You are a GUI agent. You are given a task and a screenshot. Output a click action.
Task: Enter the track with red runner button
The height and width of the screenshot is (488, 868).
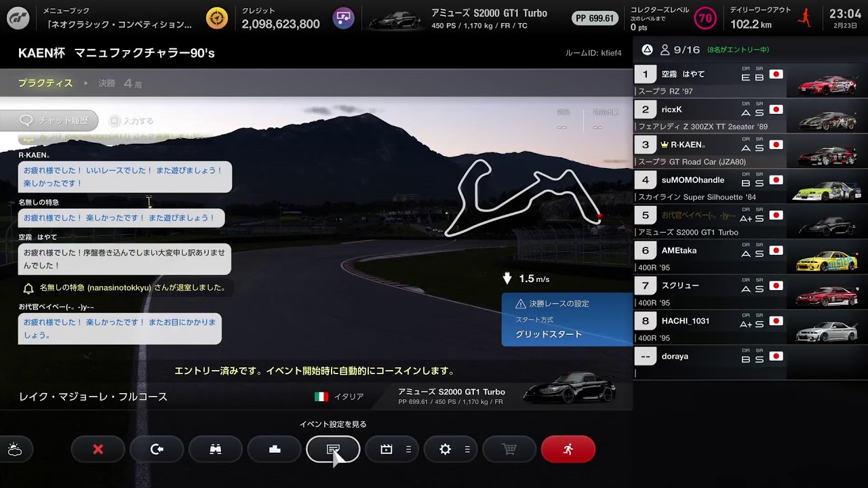[x=568, y=449]
